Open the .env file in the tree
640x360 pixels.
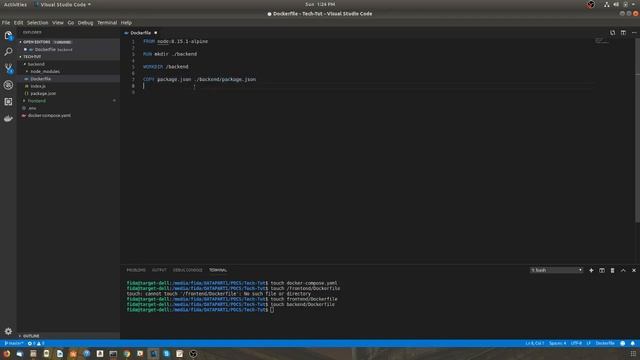(x=32, y=108)
